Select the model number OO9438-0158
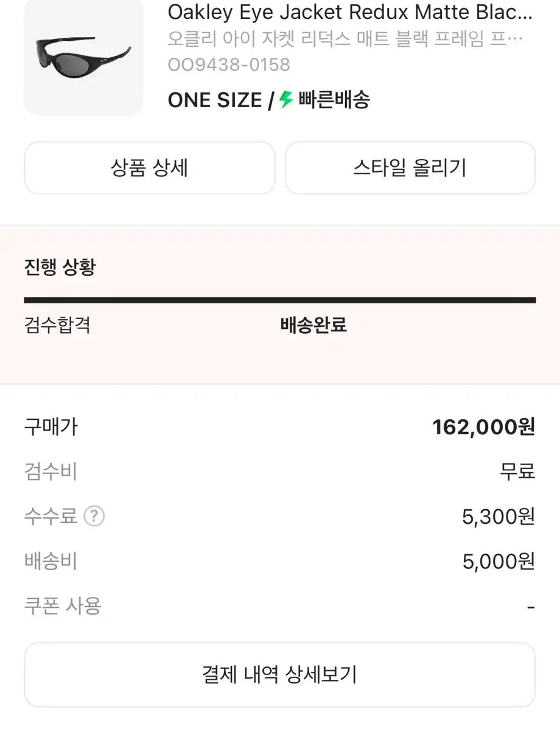560x731 pixels. (229, 65)
